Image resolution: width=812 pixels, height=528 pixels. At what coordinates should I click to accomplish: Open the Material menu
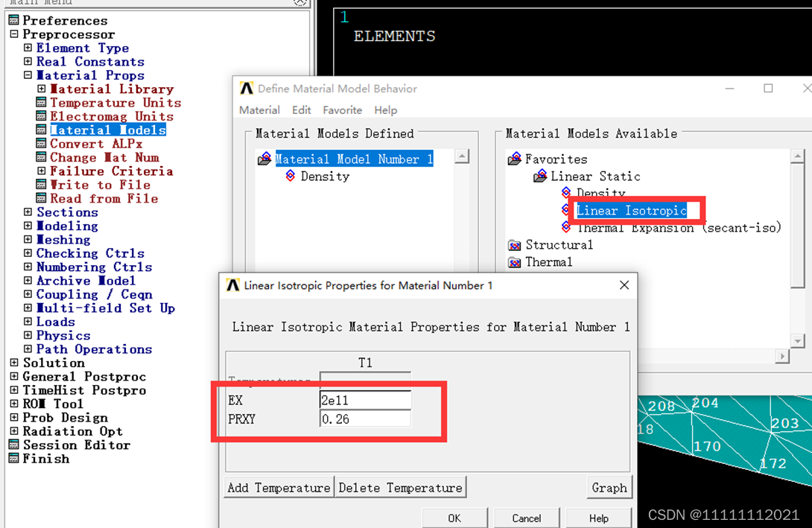click(x=259, y=110)
